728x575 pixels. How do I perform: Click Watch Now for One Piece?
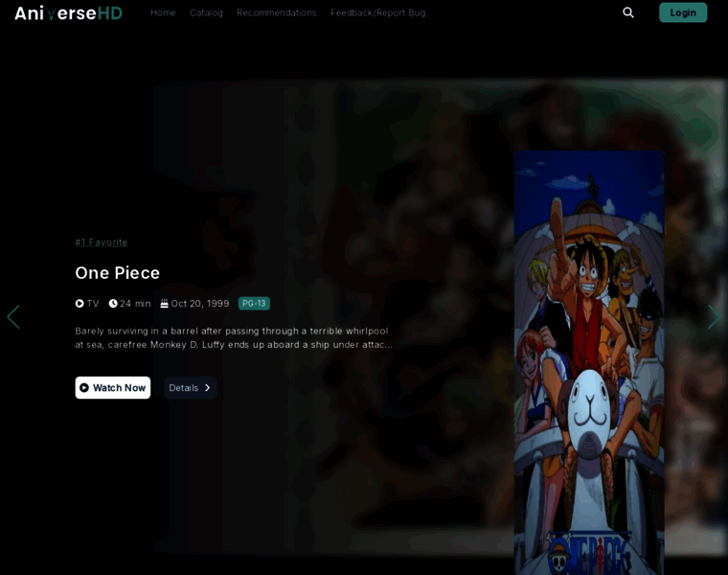[113, 388]
